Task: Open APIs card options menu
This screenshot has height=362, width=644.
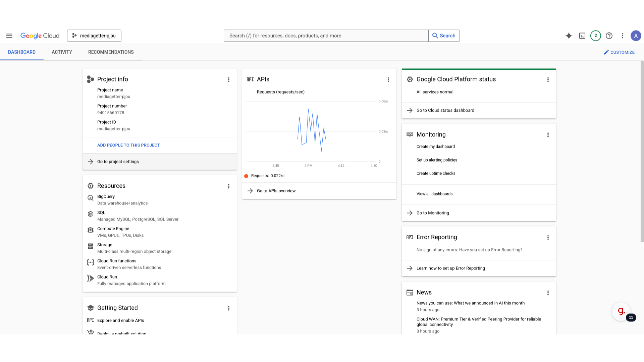Action: coord(388,79)
